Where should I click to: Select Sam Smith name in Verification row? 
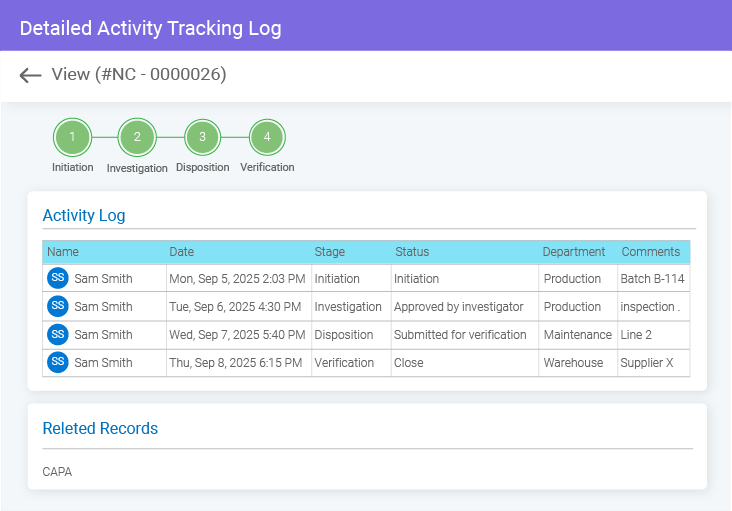coord(104,363)
